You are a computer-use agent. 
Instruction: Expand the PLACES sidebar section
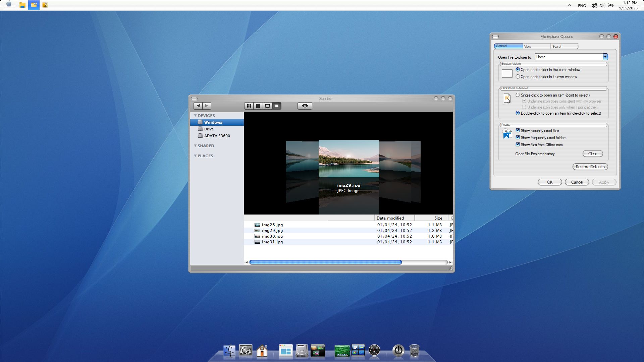[195, 156]
